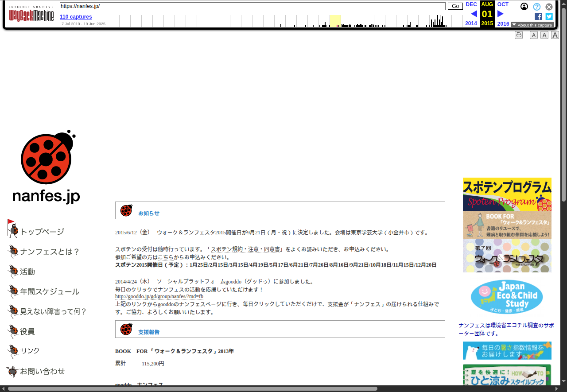Screen dimensions: 567x392
Task: Select the largest font size button
Action: coord(555,35)
